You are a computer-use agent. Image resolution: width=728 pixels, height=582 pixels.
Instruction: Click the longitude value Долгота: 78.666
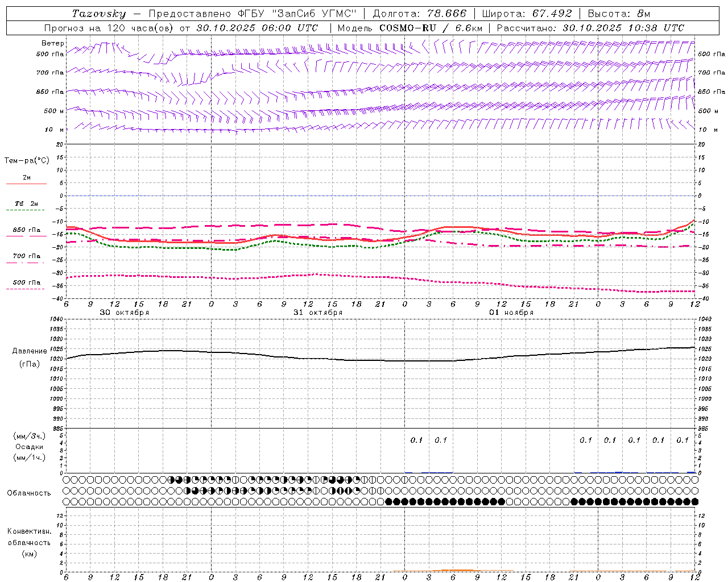(419, 14)
